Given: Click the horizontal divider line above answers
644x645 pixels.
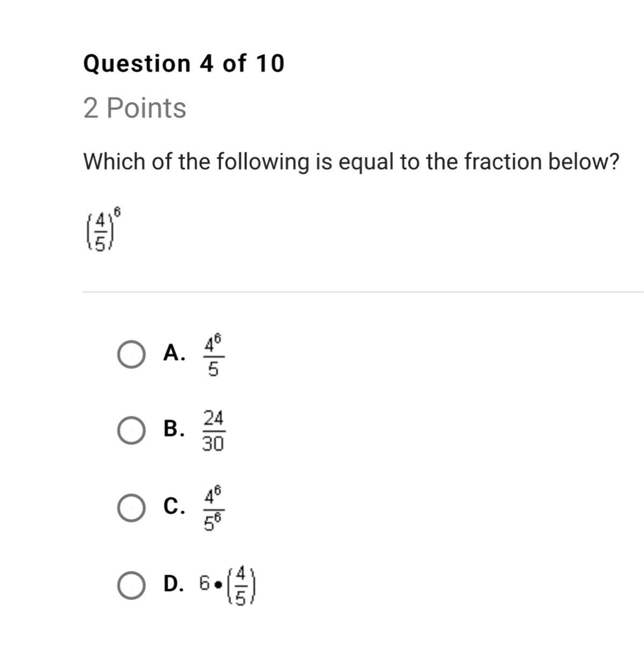Looking at the screenshot, I should 363,292.
